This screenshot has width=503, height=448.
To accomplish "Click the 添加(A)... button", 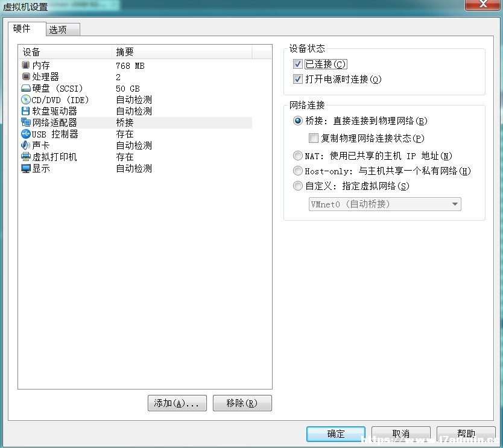I will click(x=177, y=403).
